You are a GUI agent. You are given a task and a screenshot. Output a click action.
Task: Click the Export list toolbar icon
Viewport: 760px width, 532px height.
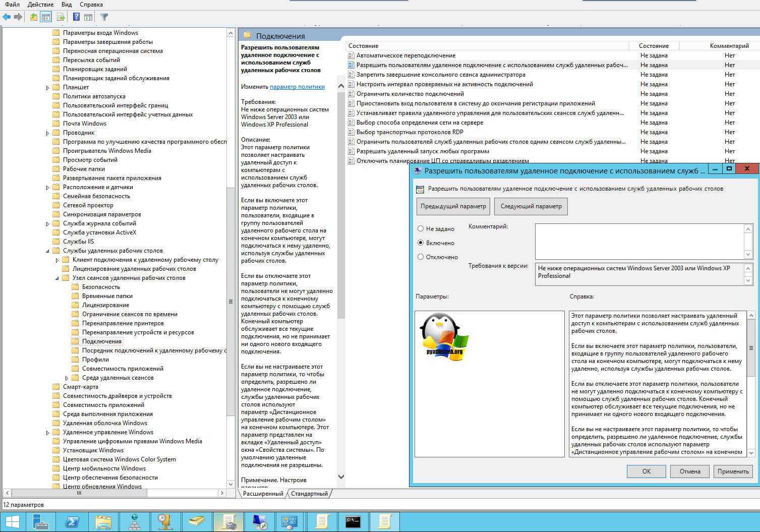tap(61, 17)
